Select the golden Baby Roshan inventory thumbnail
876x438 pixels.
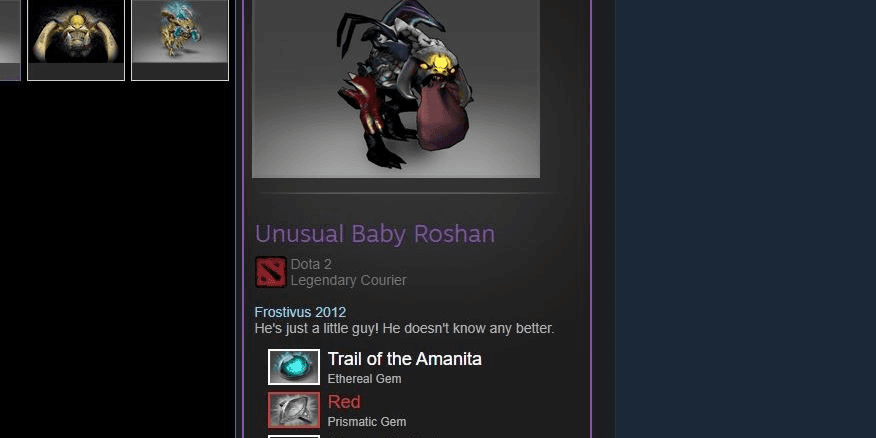(76, 40)
